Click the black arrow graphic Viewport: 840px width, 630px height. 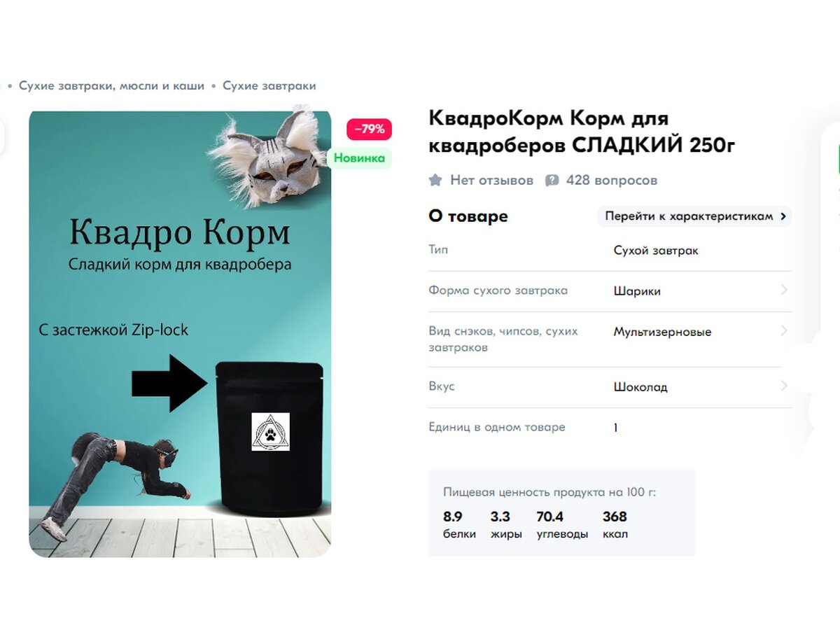point(170,383)
